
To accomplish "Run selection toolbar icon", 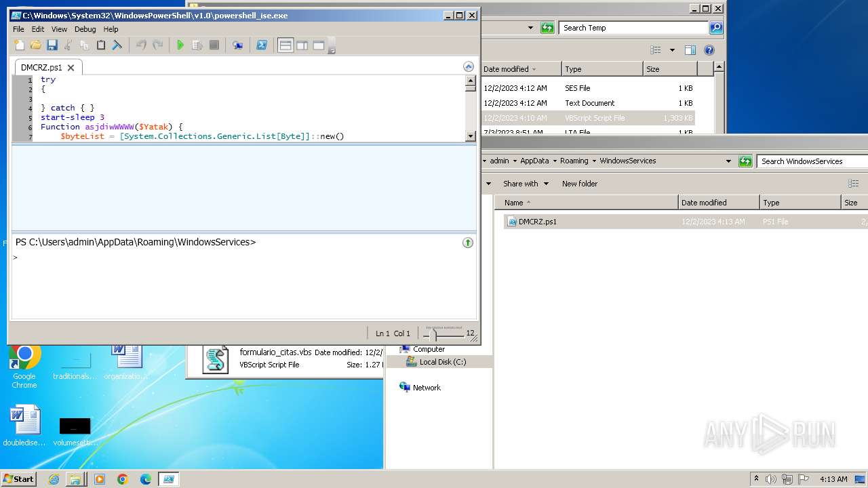I will [x=197, y=45].
